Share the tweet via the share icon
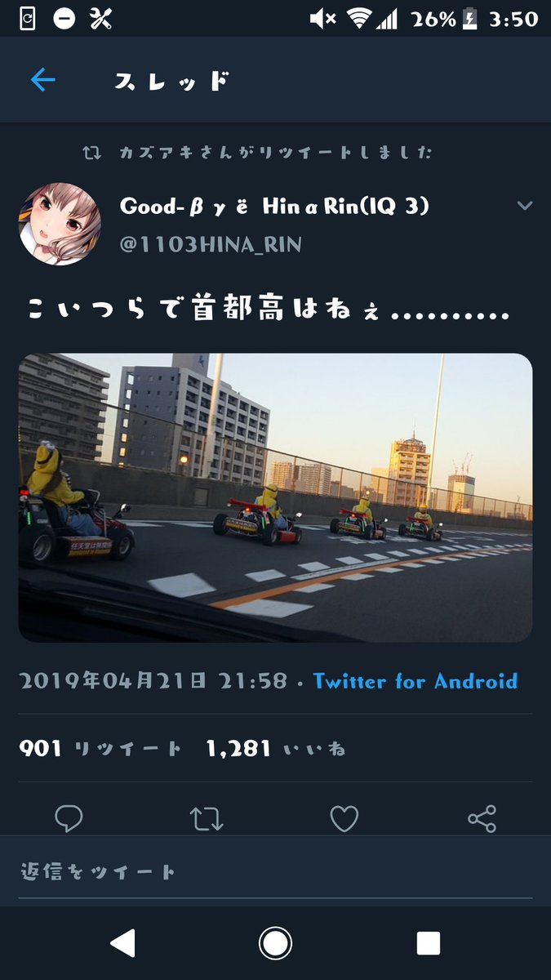 click(x=482, y=818)
